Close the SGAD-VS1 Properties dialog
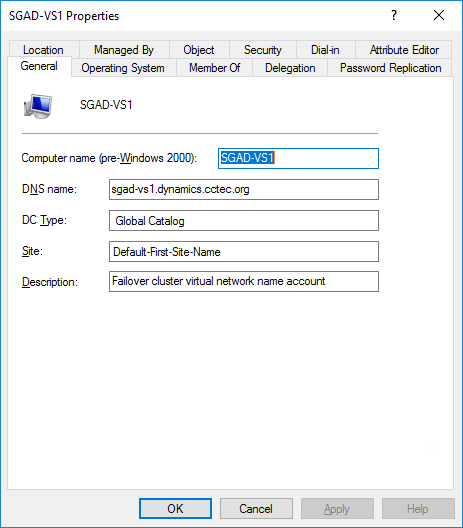The height and width of the screenshot is (528, 463). point(439,15)
